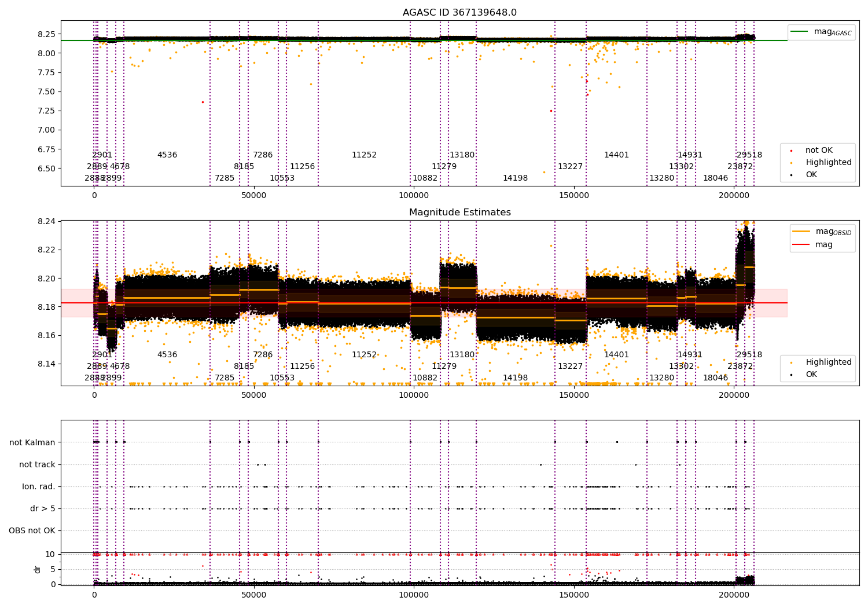The image size is (868, 608).
Task: Click the red 'mag' legend entry
Action: 813,245
